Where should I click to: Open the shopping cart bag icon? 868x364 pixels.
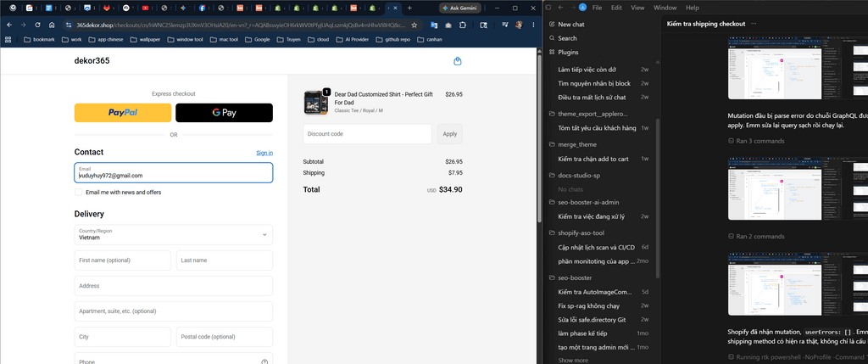pyautogui.click(x=457, y=61)
